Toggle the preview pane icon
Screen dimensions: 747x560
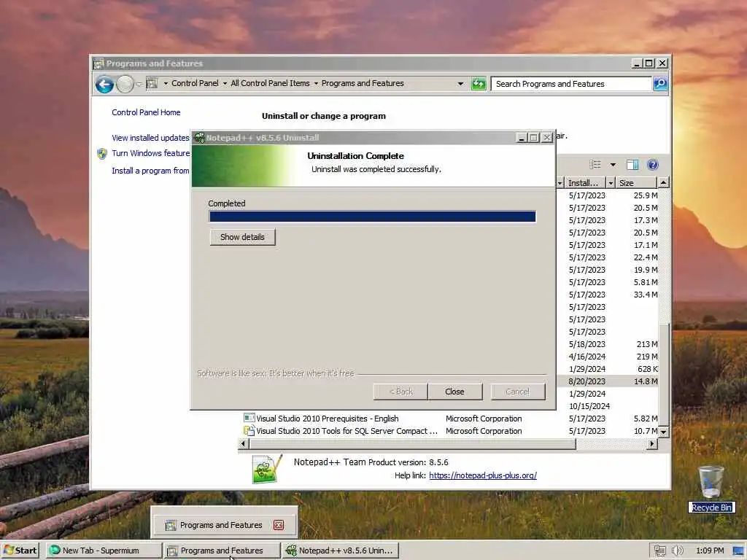tap(632, 165)
